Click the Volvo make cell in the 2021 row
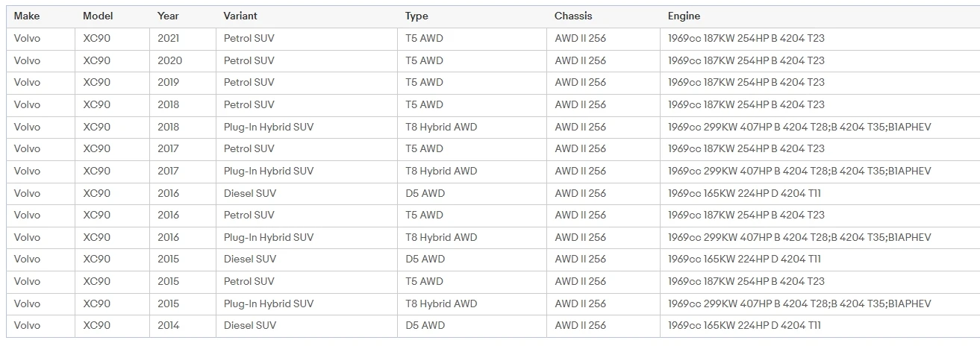 click(x=28, y=39)
